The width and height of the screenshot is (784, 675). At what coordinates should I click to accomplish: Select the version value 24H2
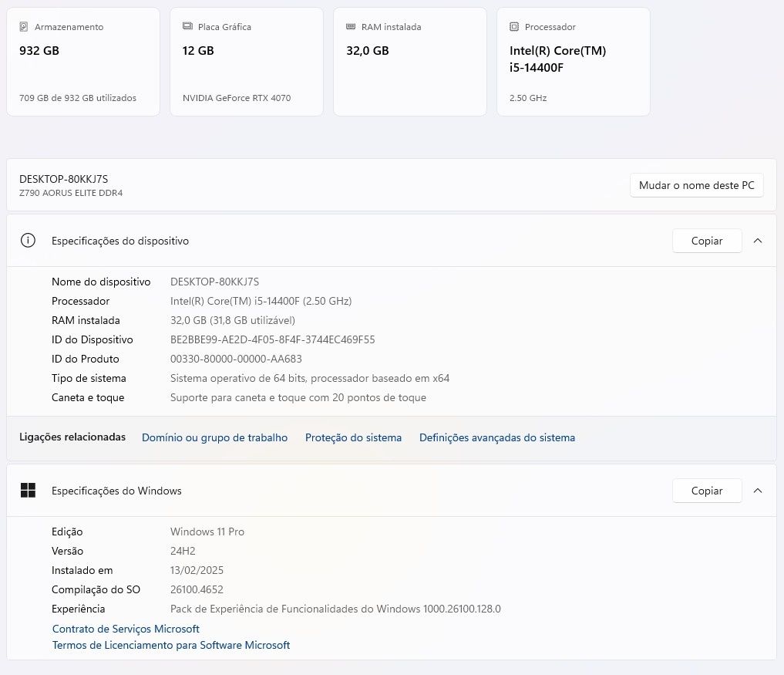[183, 551]
